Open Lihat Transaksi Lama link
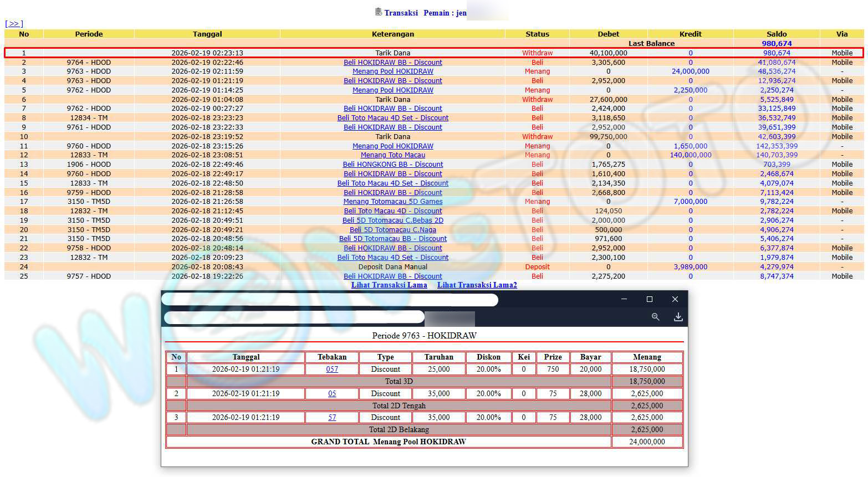 tap(389, 285)
